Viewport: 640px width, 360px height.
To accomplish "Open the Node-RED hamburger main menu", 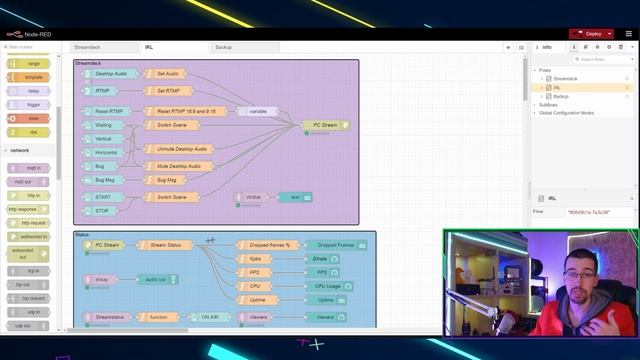I will (x=629, y=34).
